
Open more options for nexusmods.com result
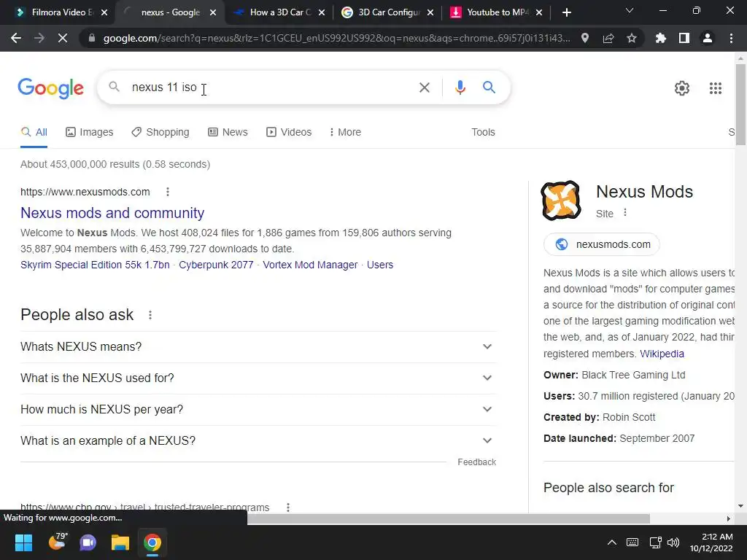coord(167,192)
